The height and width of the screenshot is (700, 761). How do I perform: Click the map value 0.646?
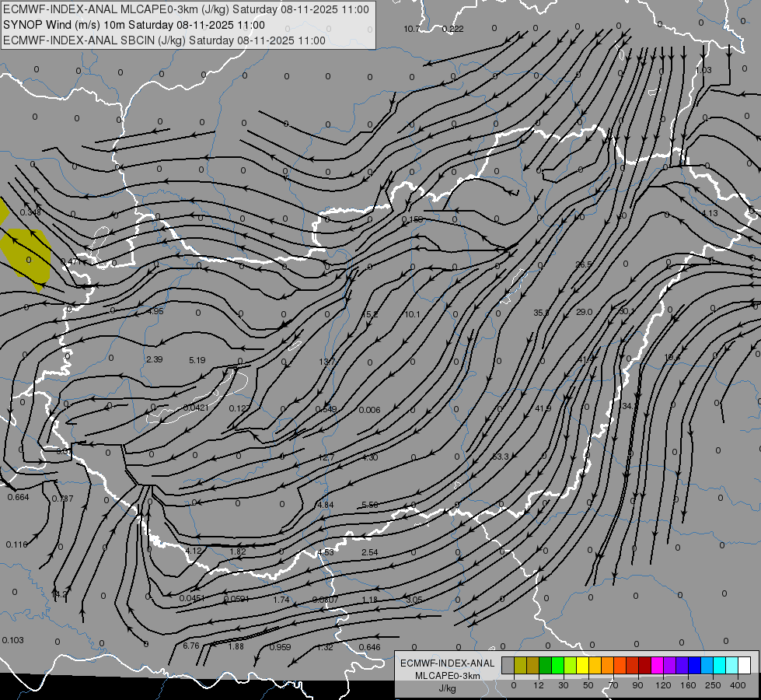(370, 647)
